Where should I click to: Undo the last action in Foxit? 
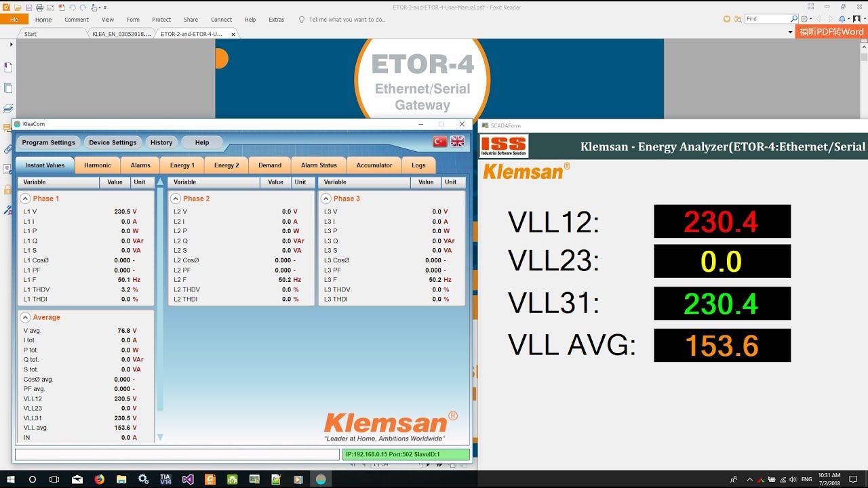(73, 7)
